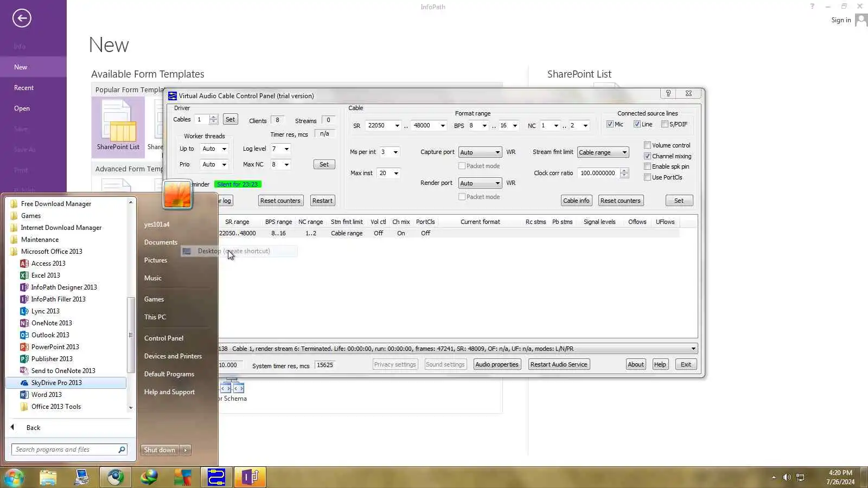
Task: Enable the Volume control checkbox
Action: (647, 145)
